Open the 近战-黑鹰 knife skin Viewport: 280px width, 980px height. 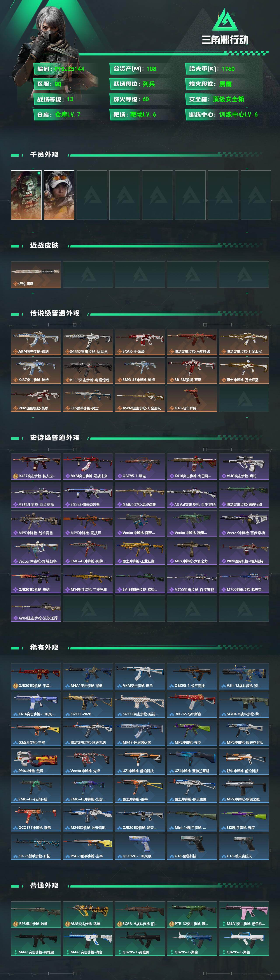click(x=36, y=274)
